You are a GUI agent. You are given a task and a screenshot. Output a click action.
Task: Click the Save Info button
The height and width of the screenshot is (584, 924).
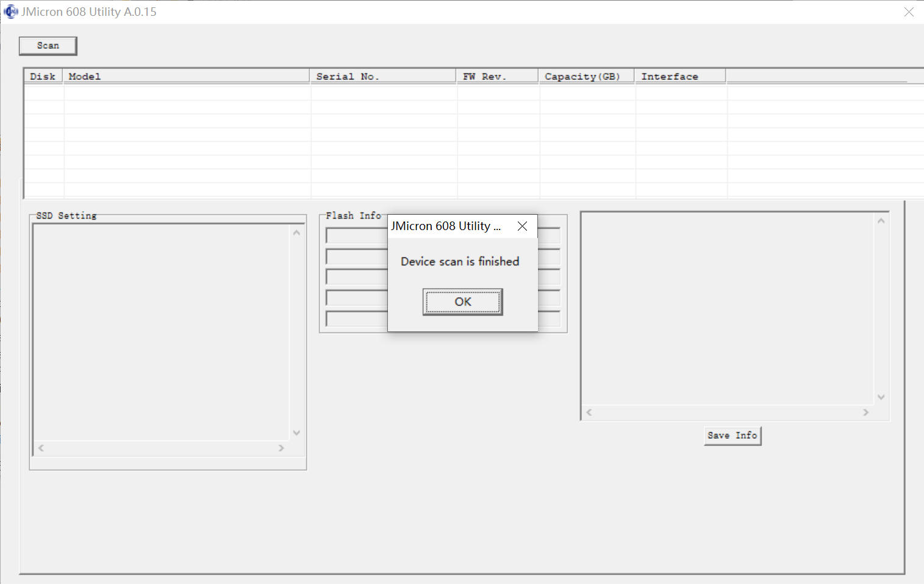click(732, 435)
